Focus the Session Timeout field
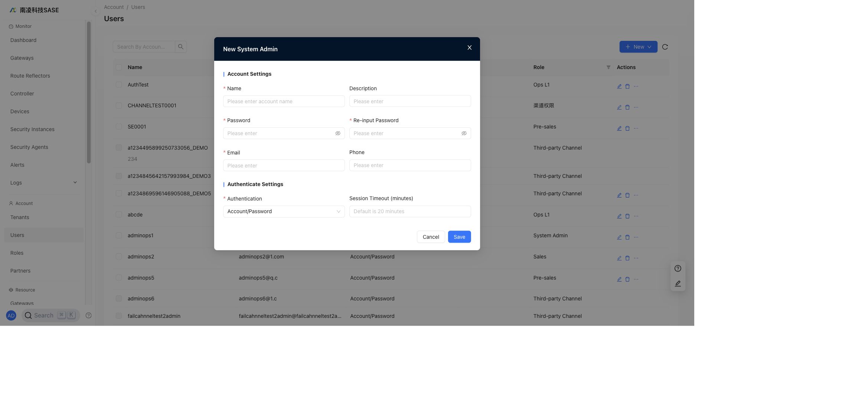This screenshot has width=868, height=407. [410, 212]
